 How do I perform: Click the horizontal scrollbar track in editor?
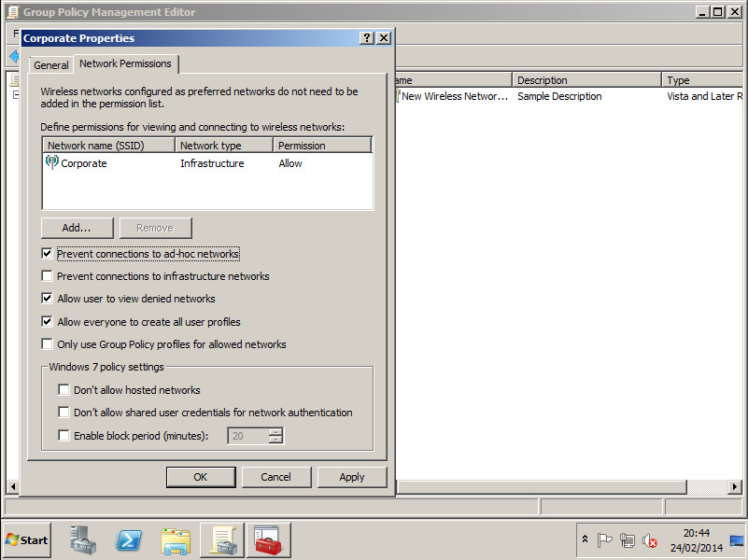[708, 486]
